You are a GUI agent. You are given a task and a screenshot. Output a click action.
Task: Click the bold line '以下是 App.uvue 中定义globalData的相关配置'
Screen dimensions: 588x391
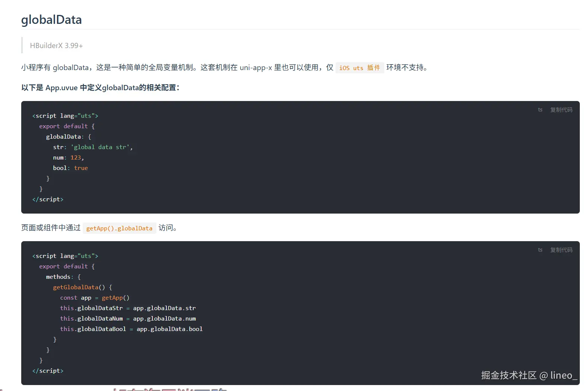101,88
